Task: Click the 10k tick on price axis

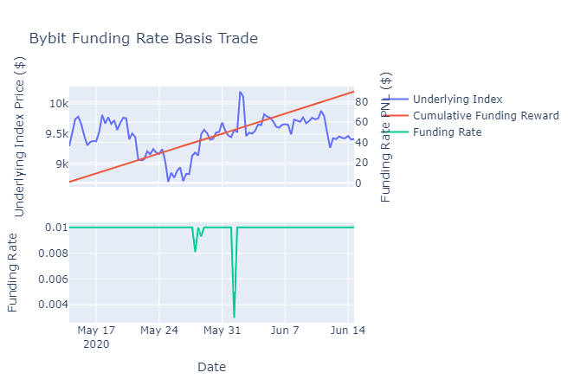Action: click(59, 104)
